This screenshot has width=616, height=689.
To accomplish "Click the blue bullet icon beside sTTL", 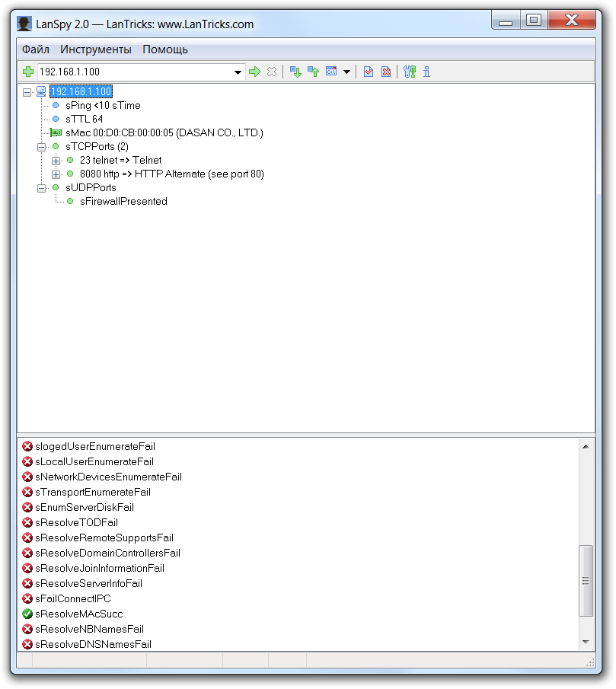I will [56, 119].
